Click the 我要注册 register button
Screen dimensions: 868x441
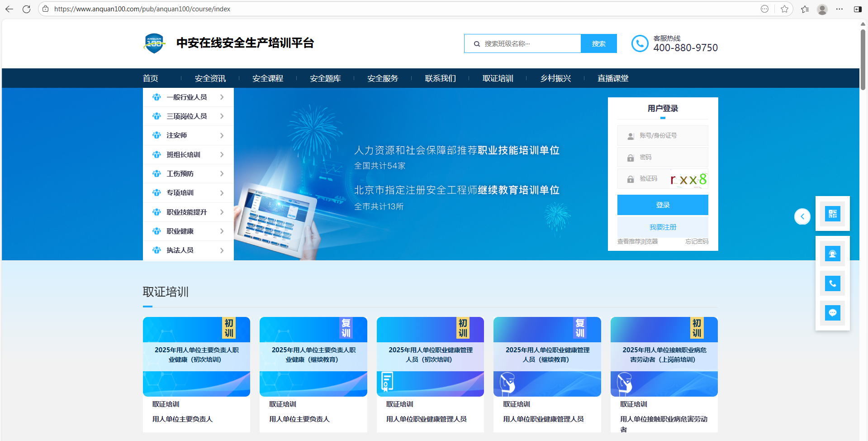point(663,227)
